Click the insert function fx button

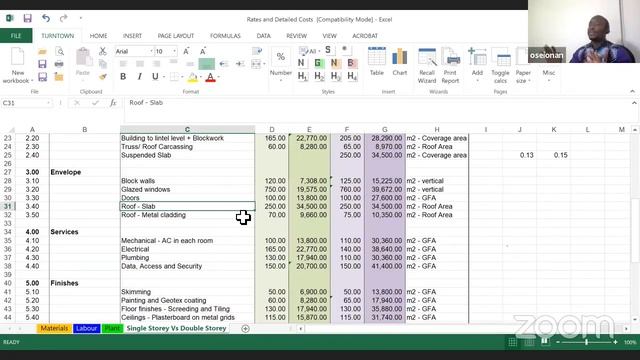(113, 103)
